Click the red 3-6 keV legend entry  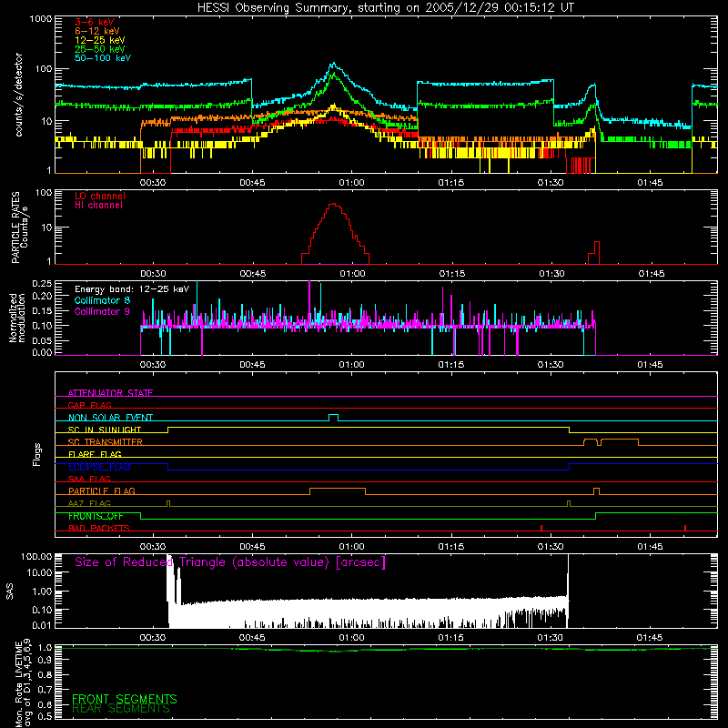pyautogui.click(x=95, y=22)
